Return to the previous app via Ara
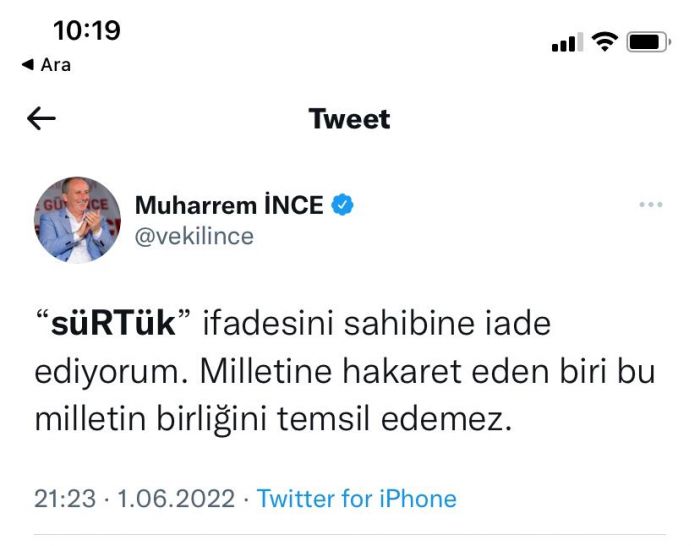 tap(55, 65)
